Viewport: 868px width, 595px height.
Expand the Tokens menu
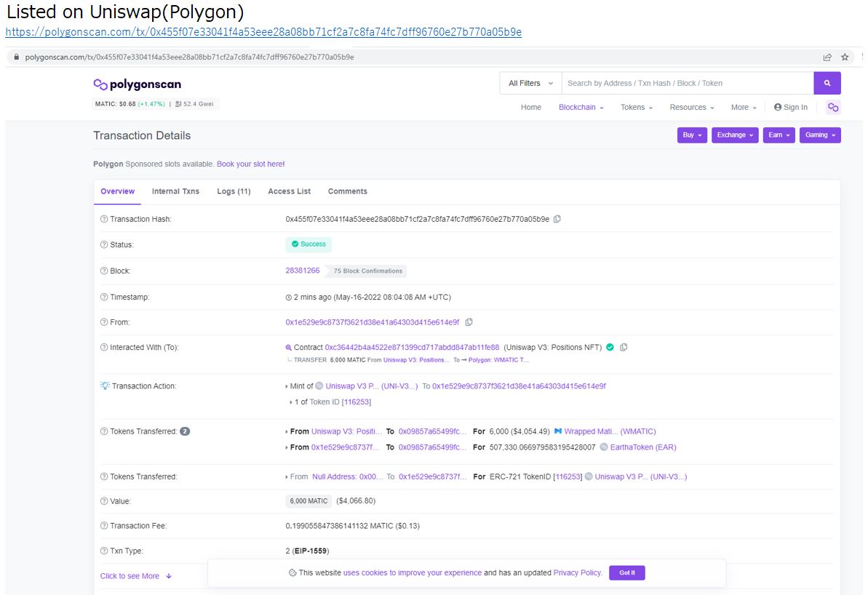[x=637, y=108]
